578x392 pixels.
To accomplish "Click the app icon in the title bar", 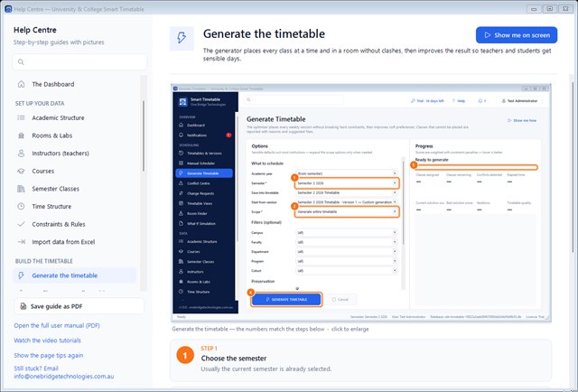I will 8,9.
